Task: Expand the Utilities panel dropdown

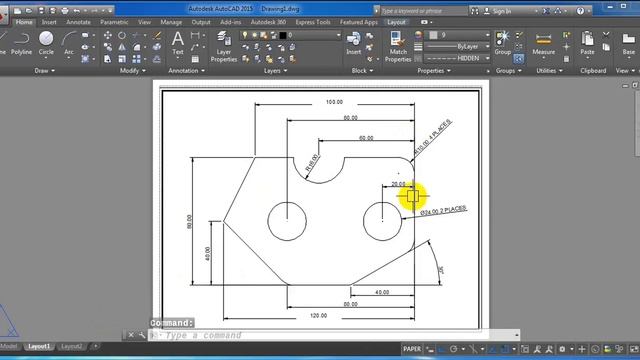Action: coord(549,71)
